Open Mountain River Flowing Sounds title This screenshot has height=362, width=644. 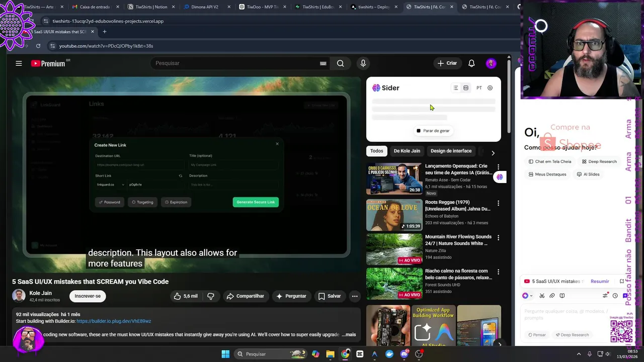click(x=458, y=240)
